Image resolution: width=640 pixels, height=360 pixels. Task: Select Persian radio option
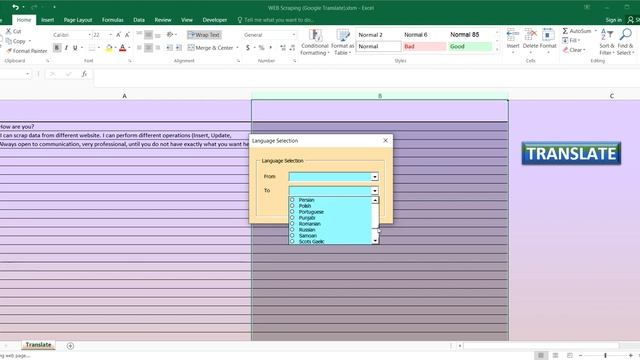(292, 200)
